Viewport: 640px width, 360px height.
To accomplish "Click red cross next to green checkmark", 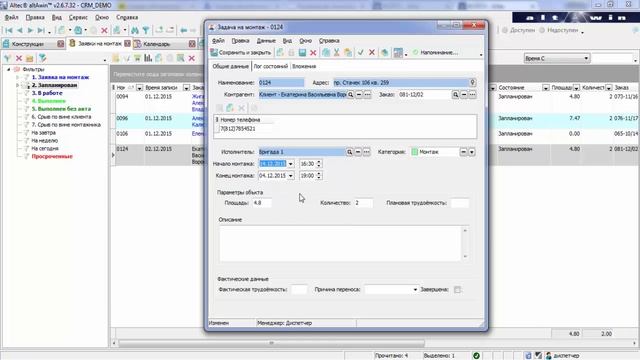I will [x=372, y=53].
